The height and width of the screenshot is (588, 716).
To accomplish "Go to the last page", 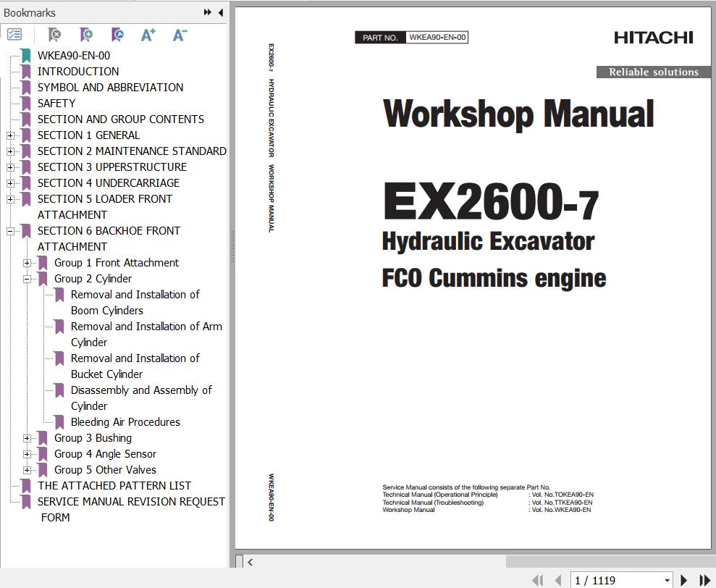I will coord(704,580).
